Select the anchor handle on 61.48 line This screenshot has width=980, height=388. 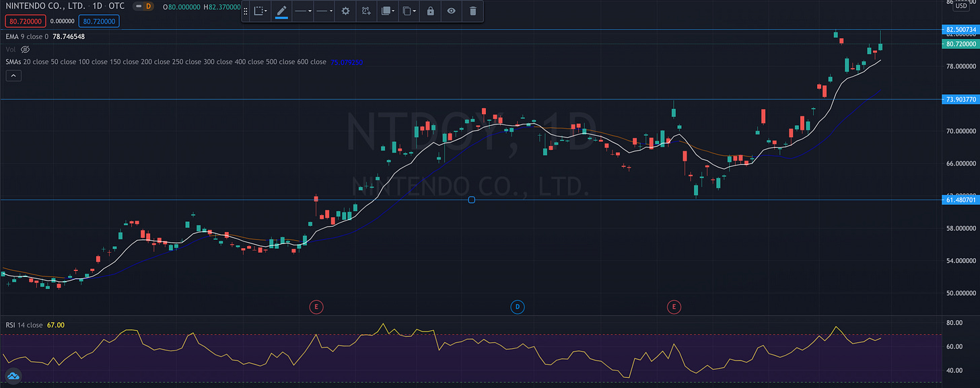coord(471,200)
